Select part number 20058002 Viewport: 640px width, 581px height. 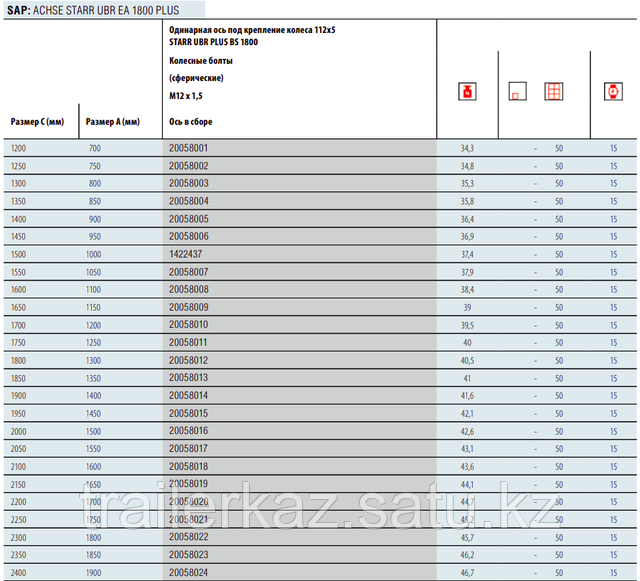(x=189, y=166)
